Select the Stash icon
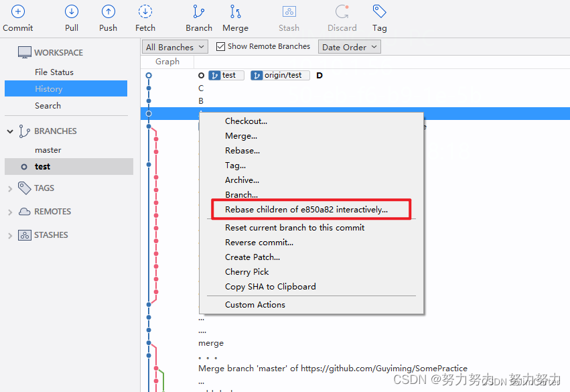 point(289,18)
